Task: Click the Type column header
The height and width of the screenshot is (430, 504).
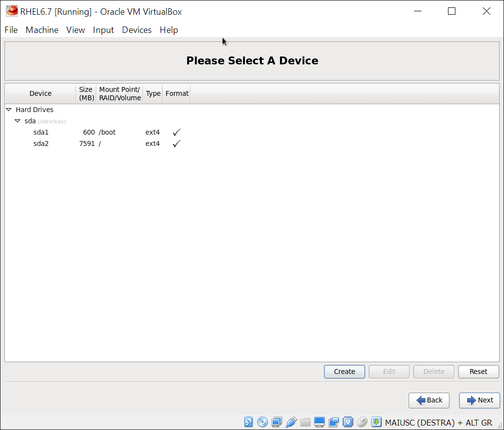Action: [153, 93]
